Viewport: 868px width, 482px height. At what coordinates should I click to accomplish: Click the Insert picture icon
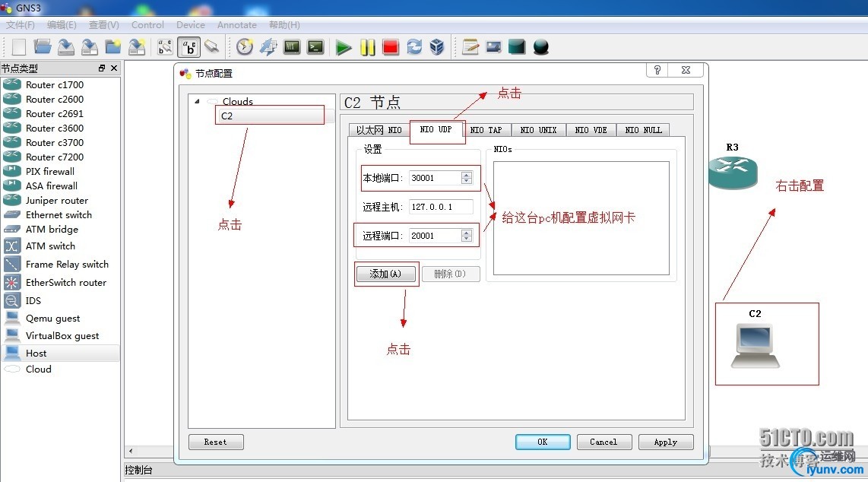493,47
